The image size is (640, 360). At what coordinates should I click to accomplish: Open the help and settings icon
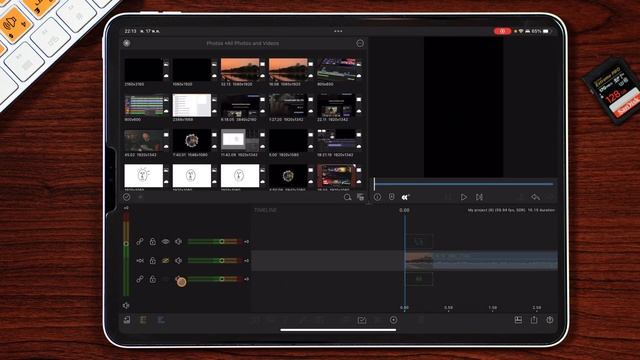pyautogui.click(x=550, y=320)
